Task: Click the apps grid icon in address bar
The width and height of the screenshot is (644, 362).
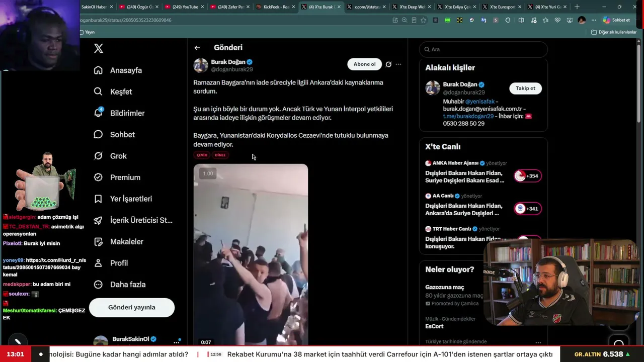Action: (395, 20)
